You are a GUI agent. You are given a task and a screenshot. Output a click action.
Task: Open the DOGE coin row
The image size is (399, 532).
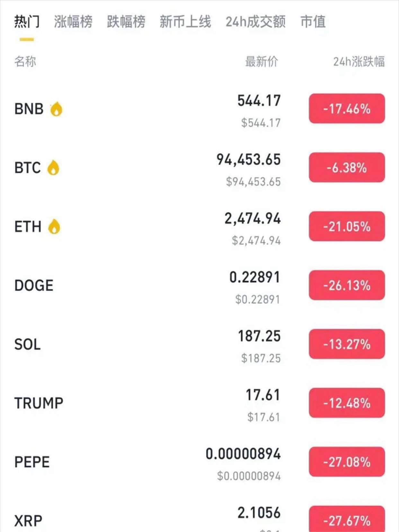point(34,285)
